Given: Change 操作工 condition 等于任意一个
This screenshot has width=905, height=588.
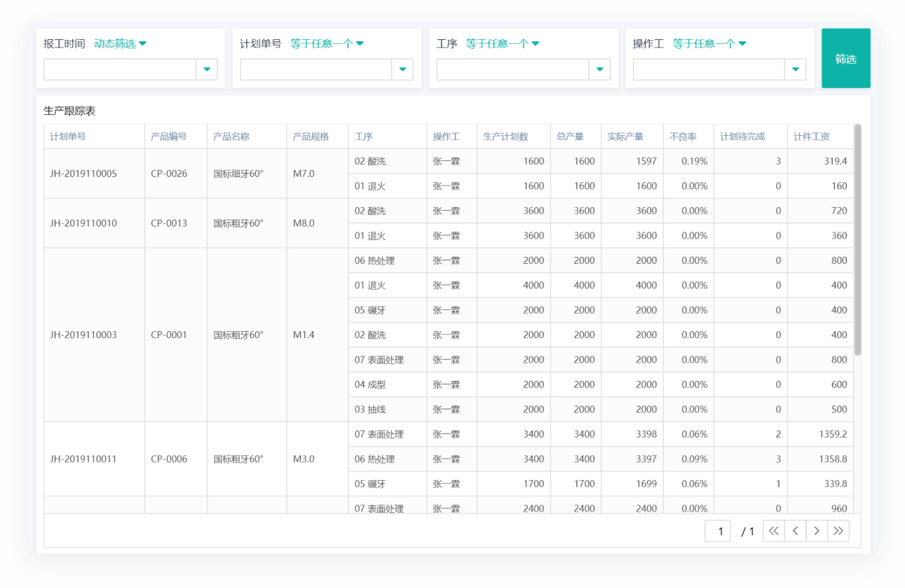Looking at the screenshot, I should [x=709, y=43].
